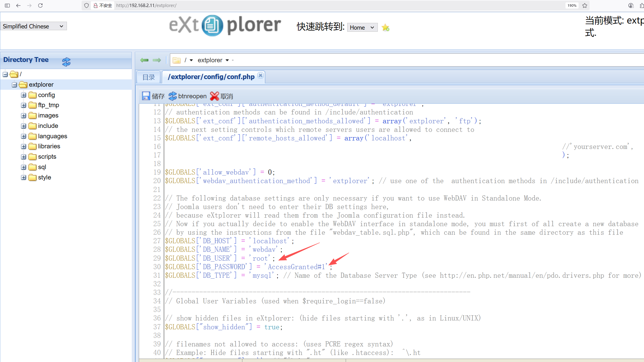The height and width of the screenshot is (362, 644).
Task: Collapse the extplorer folder in tree
Action: (14, 85)
